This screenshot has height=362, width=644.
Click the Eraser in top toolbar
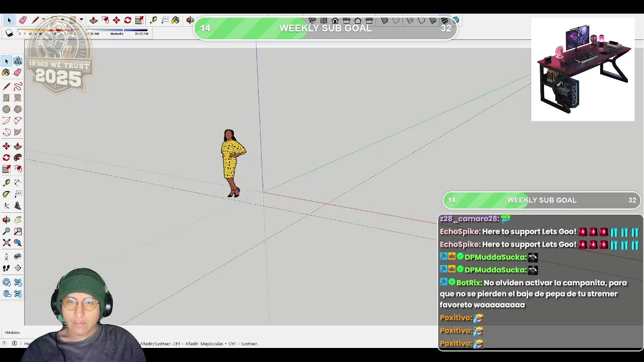(23, 20)
